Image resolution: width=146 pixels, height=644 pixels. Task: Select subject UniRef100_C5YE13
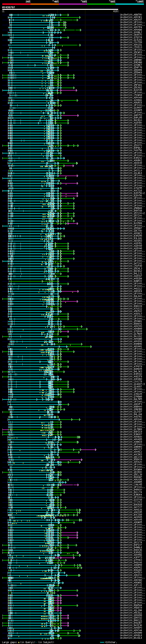[x=131, y=47]
